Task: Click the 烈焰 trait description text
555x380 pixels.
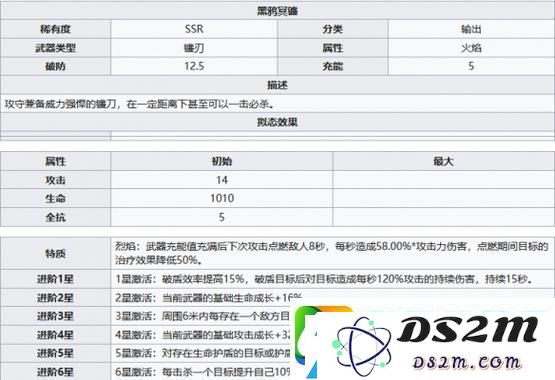Action: pos(332,253)
